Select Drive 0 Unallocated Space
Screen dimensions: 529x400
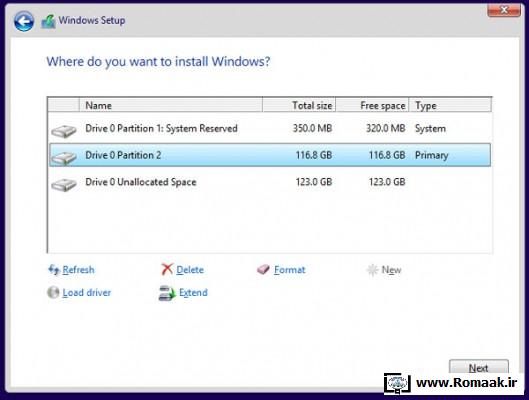[270, 182]
